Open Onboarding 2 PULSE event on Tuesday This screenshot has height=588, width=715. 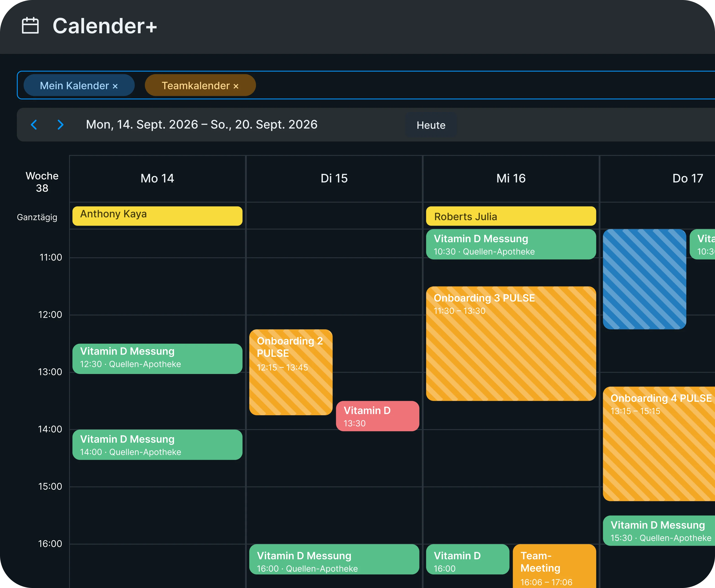(291, 372)
